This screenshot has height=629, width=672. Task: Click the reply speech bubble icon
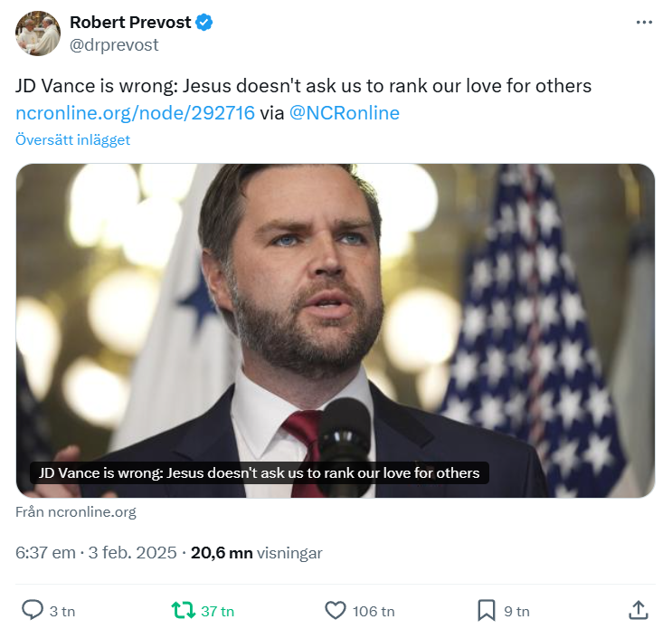click(x=33, y=610)
